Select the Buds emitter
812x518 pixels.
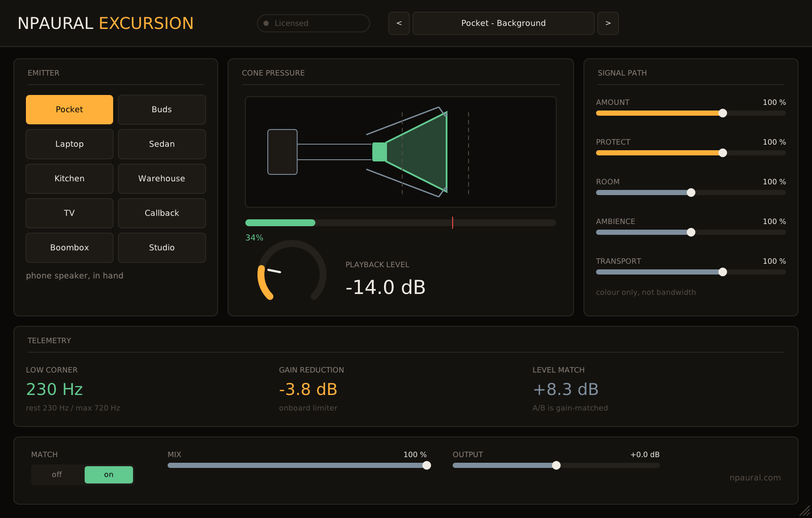[x=162, y=110]
